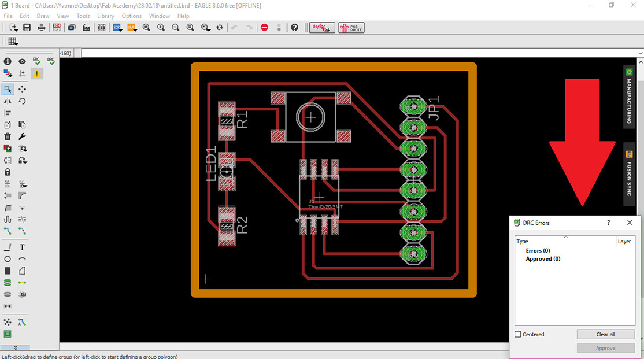Click the design link button
Screen dimensions: 644x359
(x=322, y=28)
